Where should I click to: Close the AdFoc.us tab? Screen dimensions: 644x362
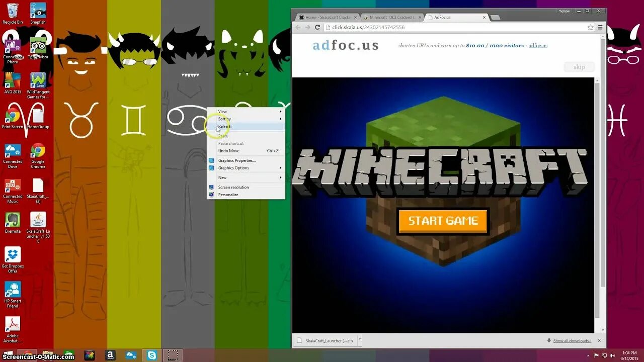click(484, 17)
